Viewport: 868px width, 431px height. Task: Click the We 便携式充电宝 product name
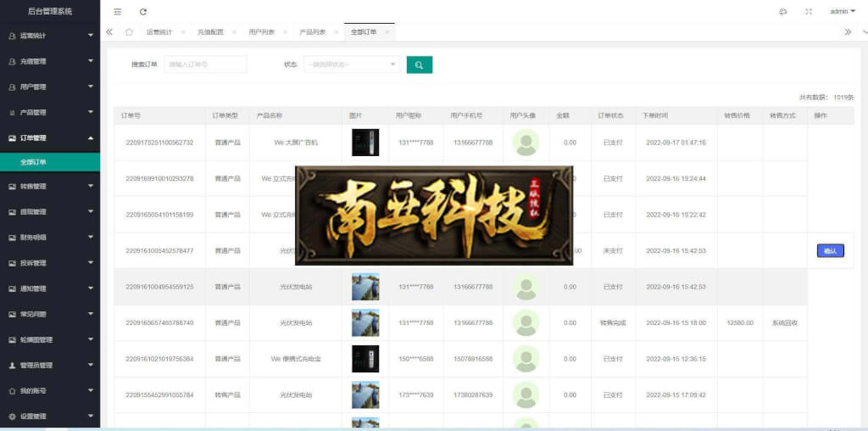(296, 359)
